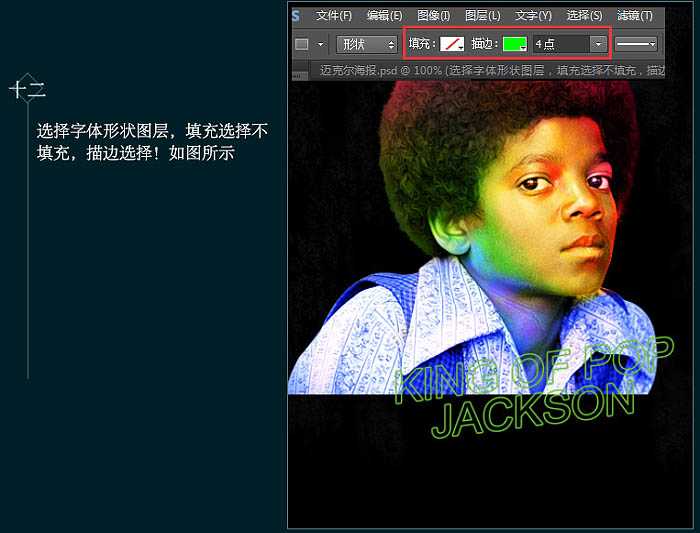Open the 滤镜(T) menu
Image resolution: width=700 pixels, height=533 pixels.
point(634,16)
